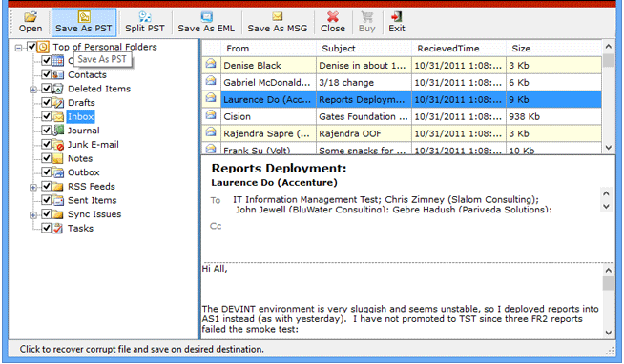Click Split PST toolbar icon

(145, 17)
